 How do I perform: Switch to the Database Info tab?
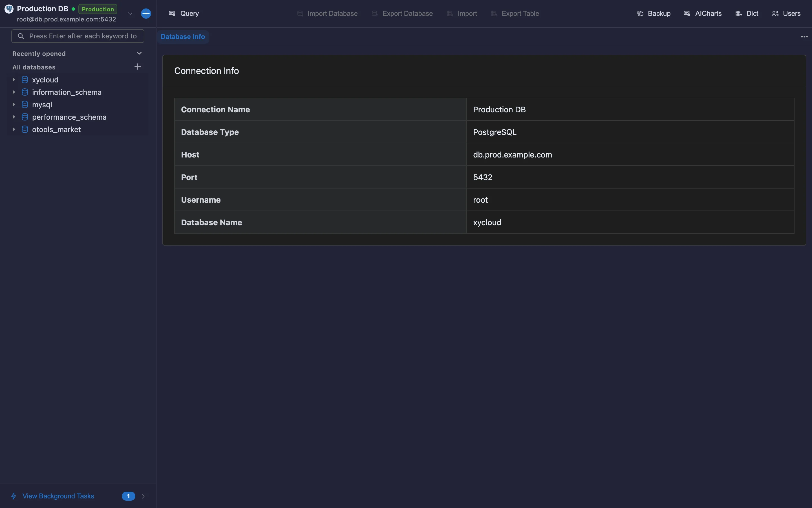point(183,37)
